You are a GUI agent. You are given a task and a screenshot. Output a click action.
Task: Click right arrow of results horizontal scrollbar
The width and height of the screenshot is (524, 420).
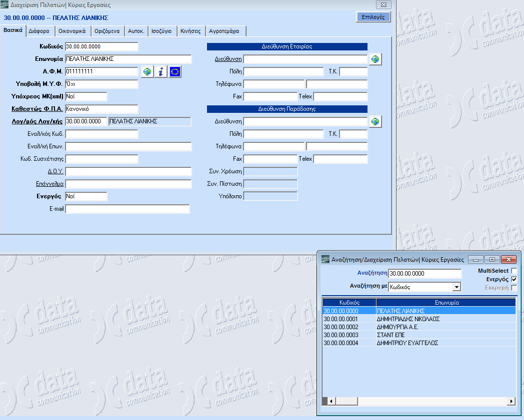coord(511,402)
